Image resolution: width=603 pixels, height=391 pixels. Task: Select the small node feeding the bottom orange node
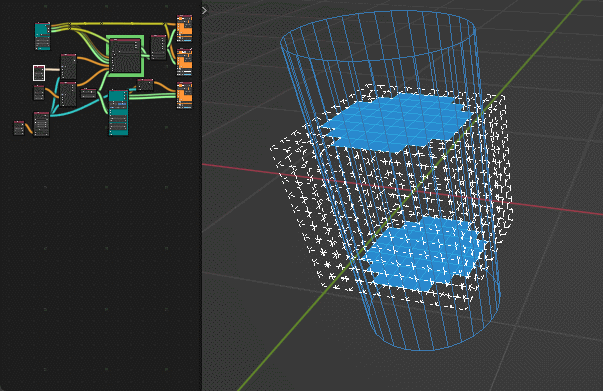click(x=145, y=85)
